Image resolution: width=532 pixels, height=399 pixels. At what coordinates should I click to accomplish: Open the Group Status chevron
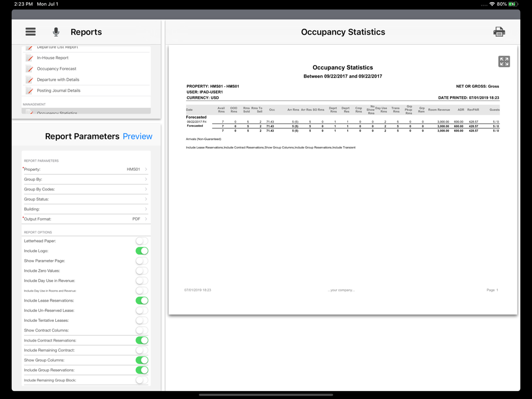pyautogui.click(x=146, y=199)
